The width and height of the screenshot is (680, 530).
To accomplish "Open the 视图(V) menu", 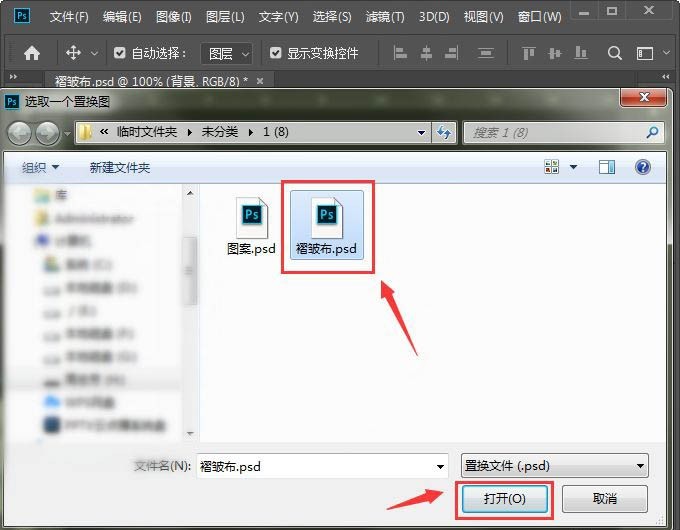I will point(484,16).
